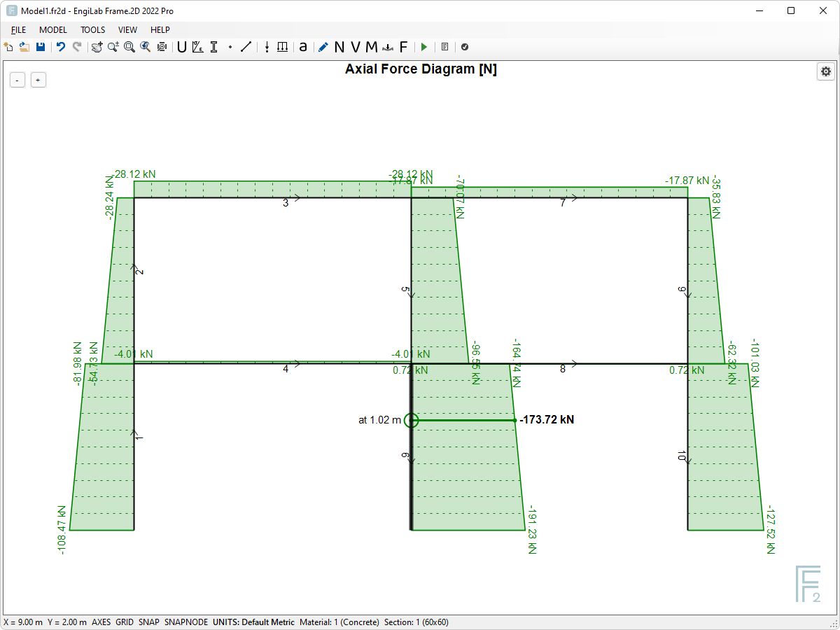
Task: Toggle GRID display in the status bar
Action: click(125, 622)
